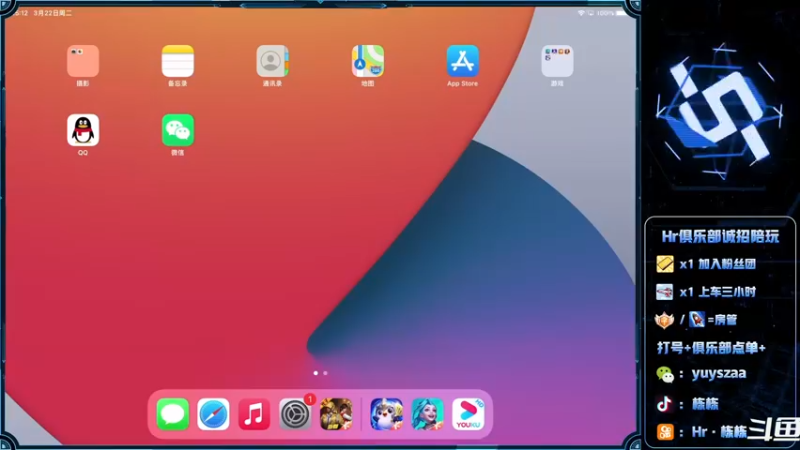This screenshot has width=800, height=450.
Task: Open the Contacts app (通讯录)
Action: click(x=272, y=61)
